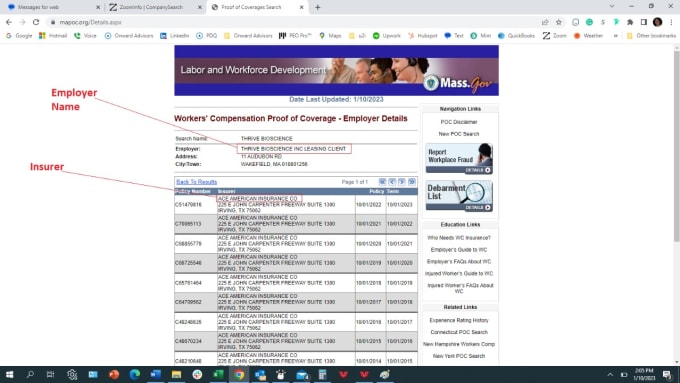Open Employer's Guide to WC link
The image size is (680, 383).
point(459,250)
